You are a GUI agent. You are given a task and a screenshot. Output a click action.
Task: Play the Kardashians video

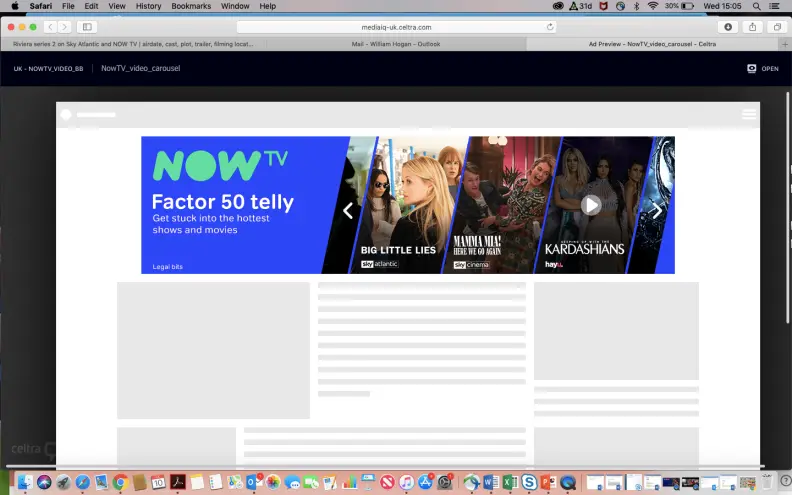coord(591,205)
